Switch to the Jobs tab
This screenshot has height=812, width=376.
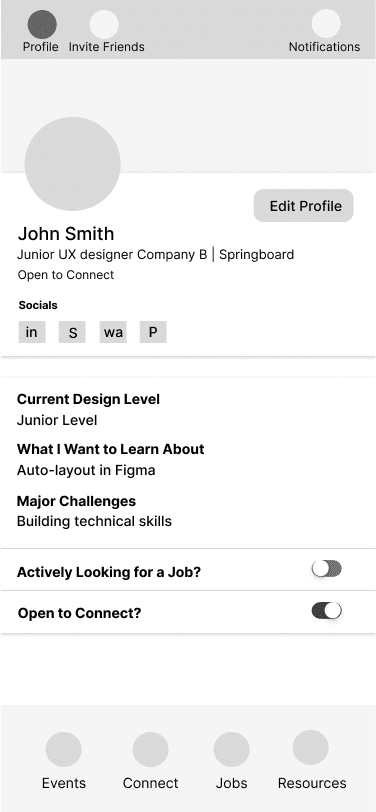click(232, 749)
